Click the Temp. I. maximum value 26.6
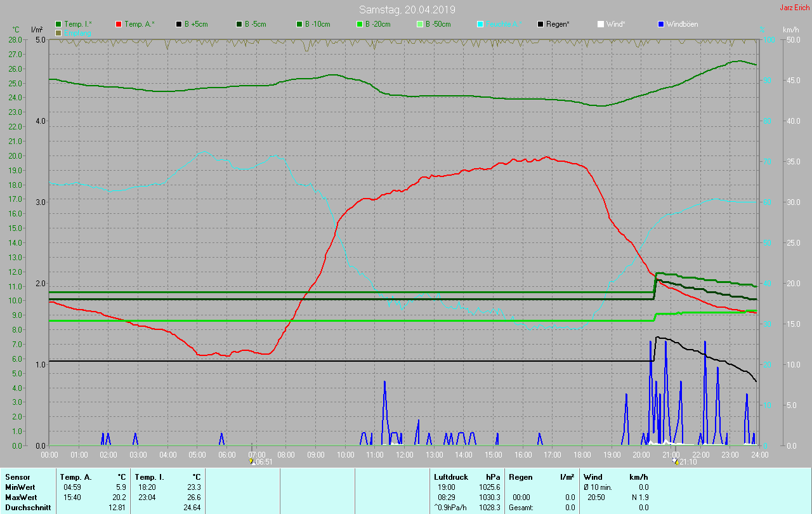812x514 pixels. tap(193, 498)
